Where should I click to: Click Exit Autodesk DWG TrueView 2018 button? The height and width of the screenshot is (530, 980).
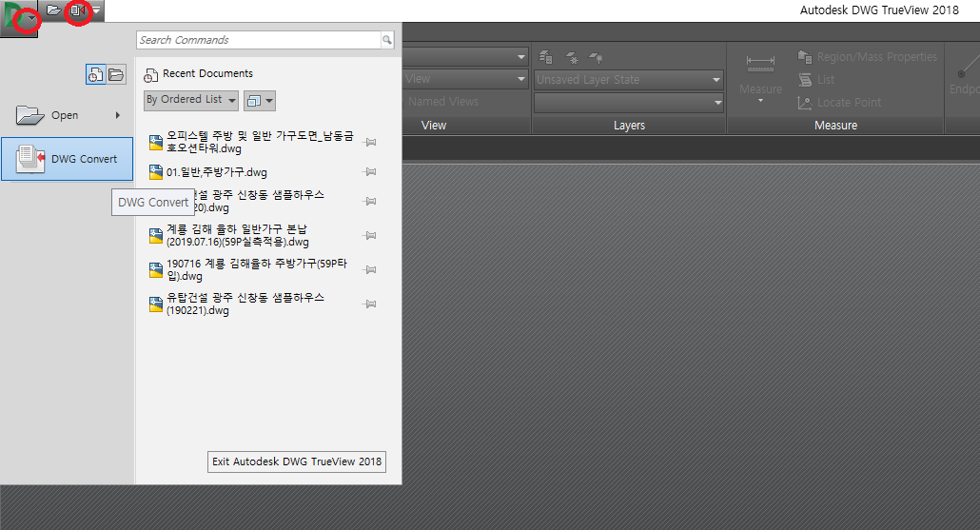297,461
